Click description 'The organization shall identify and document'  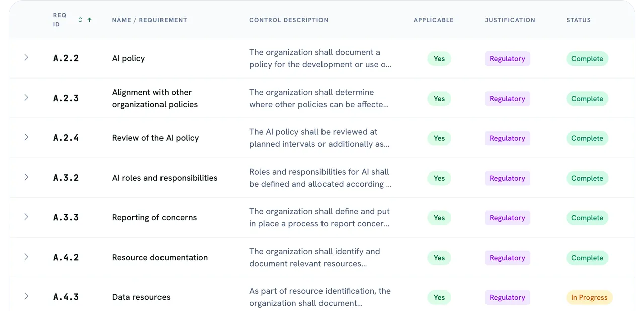[315, 257]
